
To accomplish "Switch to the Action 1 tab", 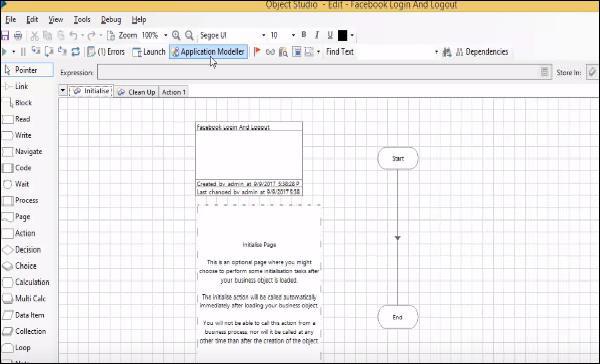I will (173, 92).
